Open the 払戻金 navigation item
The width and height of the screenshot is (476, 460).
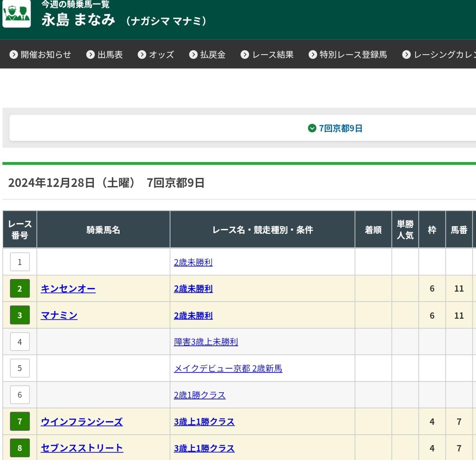[208, 55]
